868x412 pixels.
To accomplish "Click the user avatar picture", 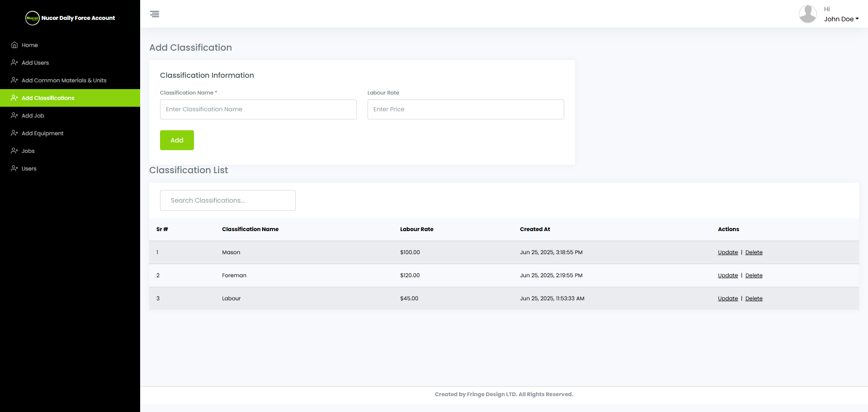I will pos(807,14).
